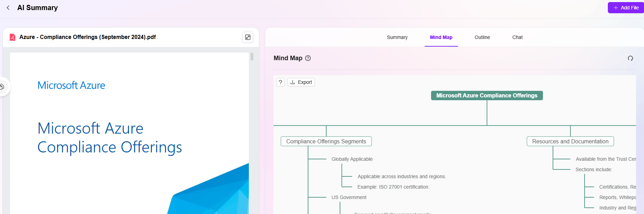
Task: Click the 'Reports, Whitepa' node
Action: click(618, 197)
